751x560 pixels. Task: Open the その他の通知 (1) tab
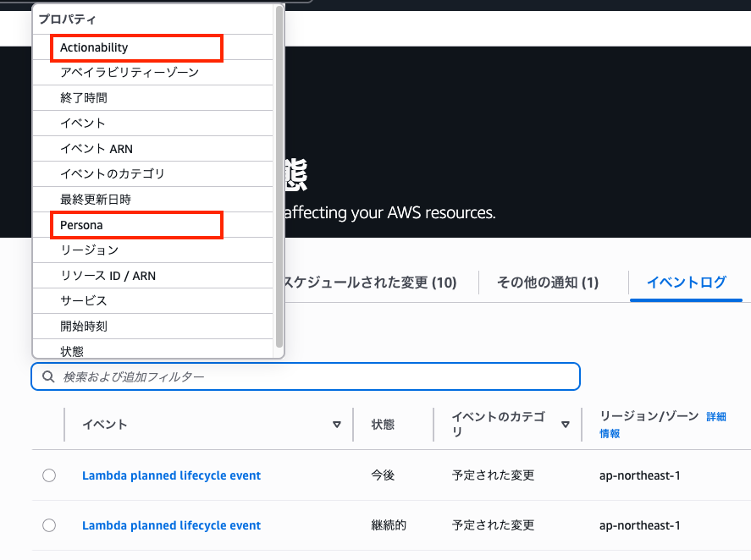[x=548, y=283]
